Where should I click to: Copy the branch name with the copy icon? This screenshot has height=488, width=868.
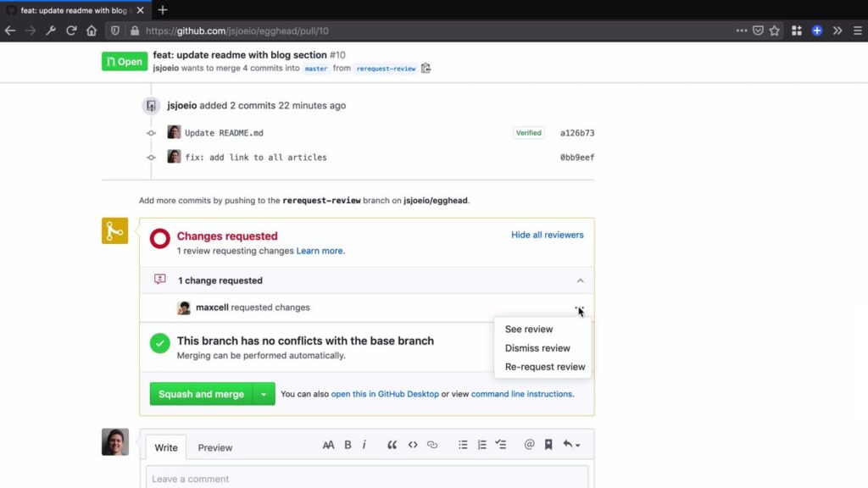pos(426,68)
